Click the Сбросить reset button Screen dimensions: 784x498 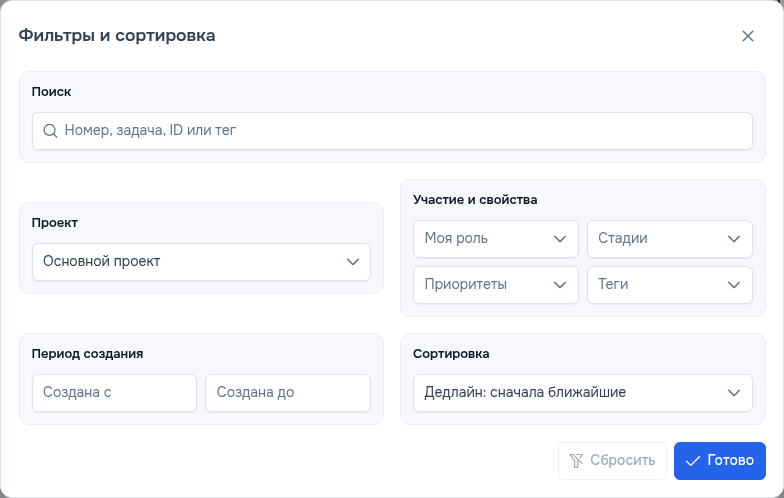pos(612,460)
